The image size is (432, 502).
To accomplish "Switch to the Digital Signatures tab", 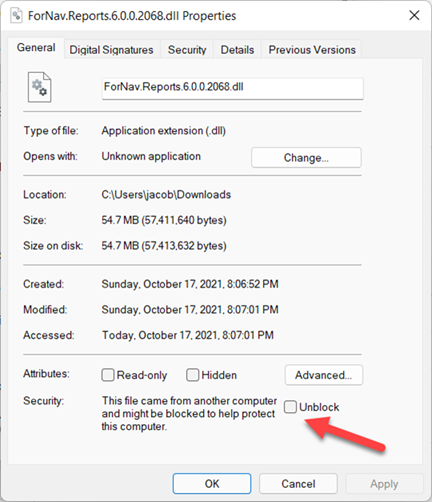I will (x=111, y=50).
